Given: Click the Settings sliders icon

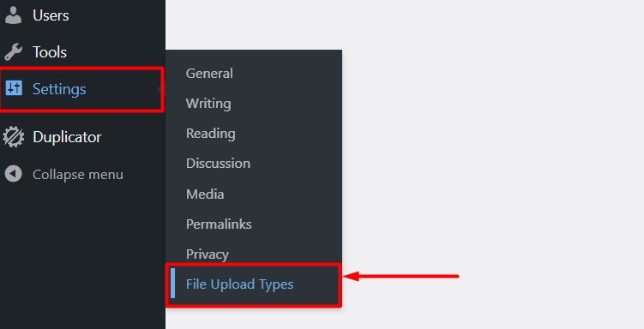Looking at the screenshot, I should click(x=14, y=88).
